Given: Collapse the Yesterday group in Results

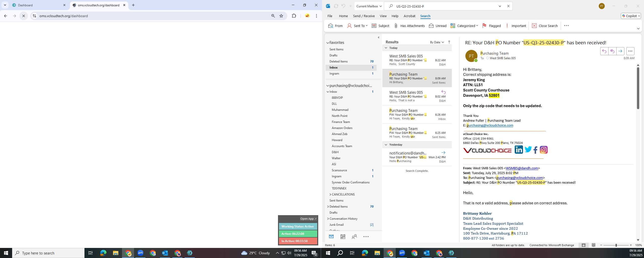Looking at the screenshot, I should (x=386, y=145).
